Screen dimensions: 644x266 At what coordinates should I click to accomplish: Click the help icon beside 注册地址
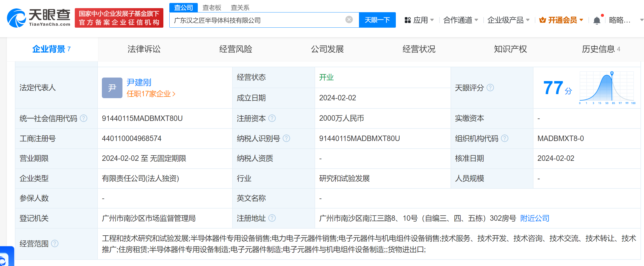[272, 218]
